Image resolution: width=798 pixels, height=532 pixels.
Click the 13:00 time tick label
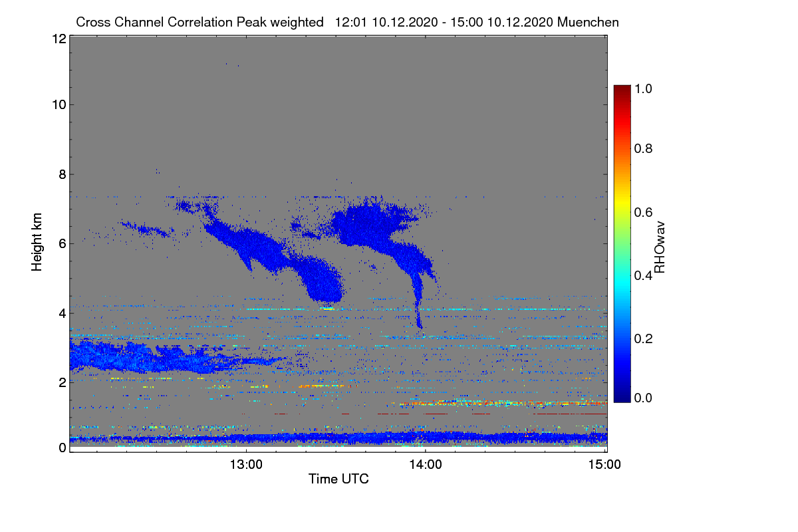pos(246,465)
